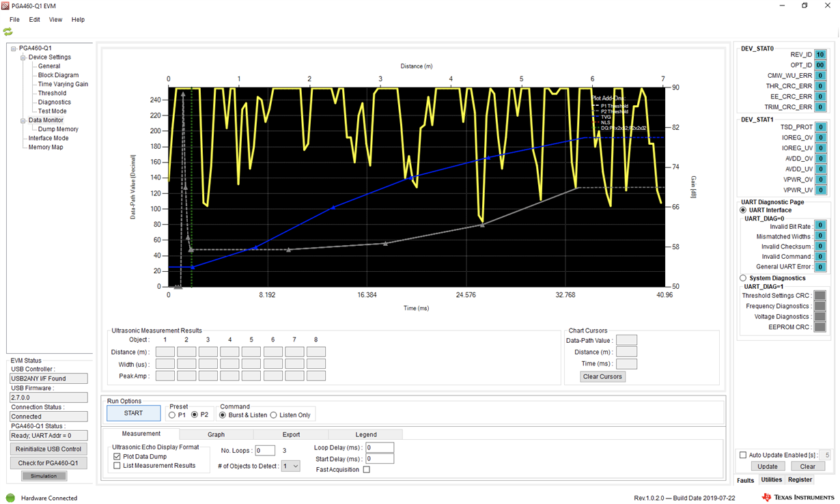Select the UART Interface radio button
The image size is (840, 504).
[x=743, y=210]
